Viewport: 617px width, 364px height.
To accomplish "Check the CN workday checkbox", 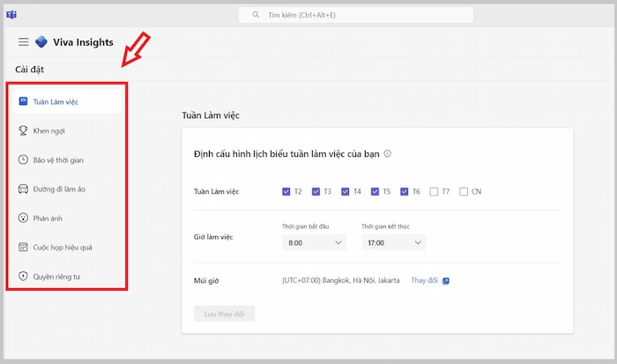I will point(464,191).
